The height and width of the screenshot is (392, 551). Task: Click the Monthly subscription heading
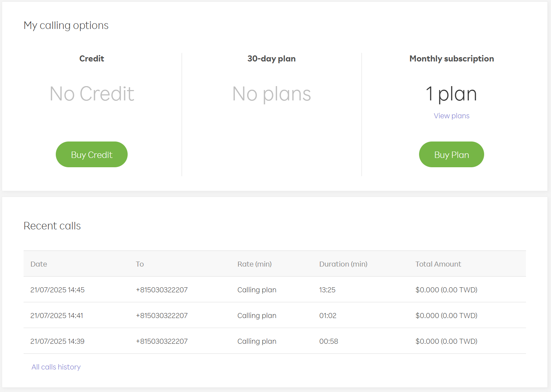[x=451, y=59]
